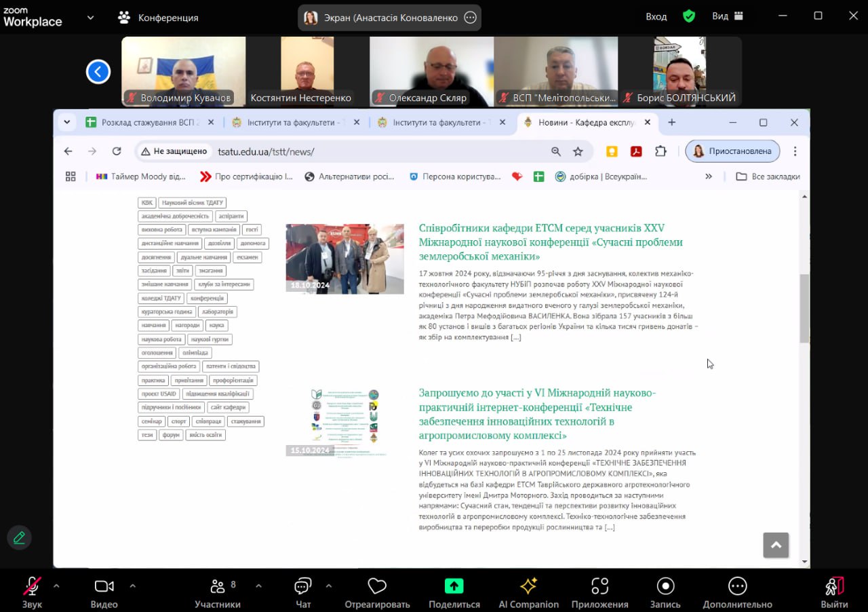Image resolution: width=868 pixels, height=612 pixels.
Task: Click the Выйти leave meeting icon
Action: point(834,587)
